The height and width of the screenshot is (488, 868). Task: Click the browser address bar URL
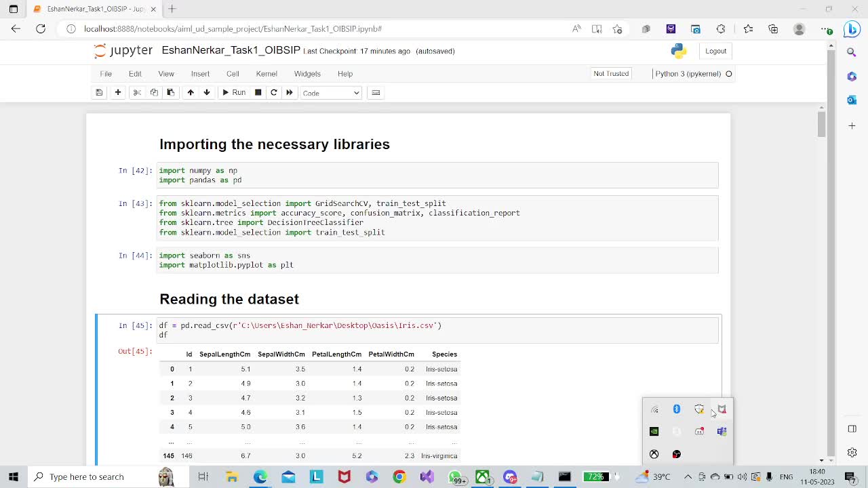pyautogui.click(x=233, y=29)
